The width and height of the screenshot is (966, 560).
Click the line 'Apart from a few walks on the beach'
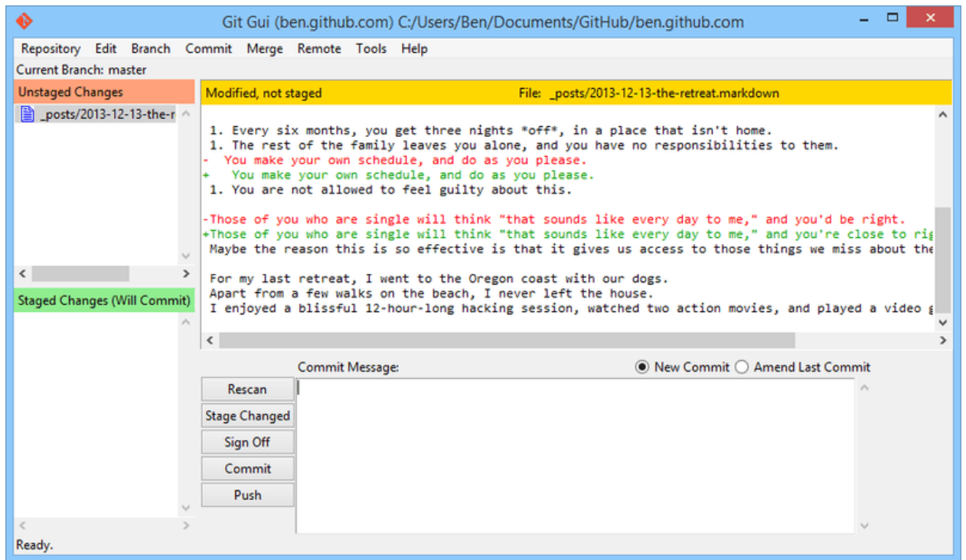click(432, 294)
